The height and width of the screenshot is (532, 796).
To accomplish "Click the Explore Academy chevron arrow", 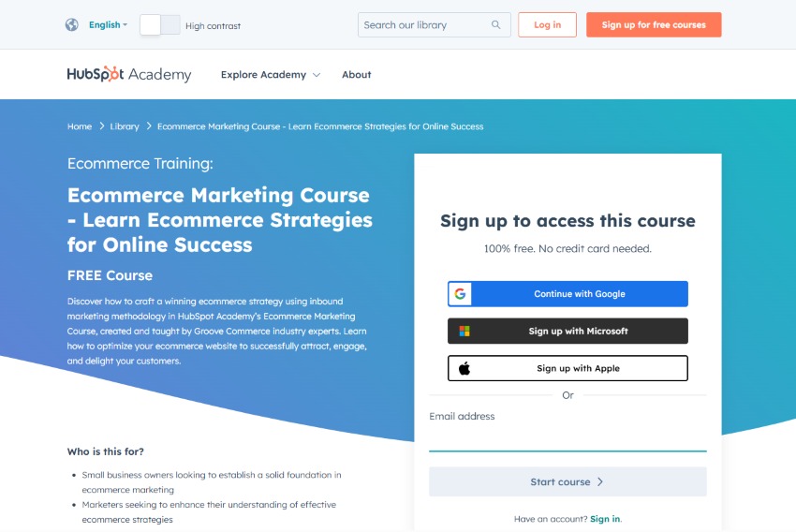I will (x=317, y=75).
